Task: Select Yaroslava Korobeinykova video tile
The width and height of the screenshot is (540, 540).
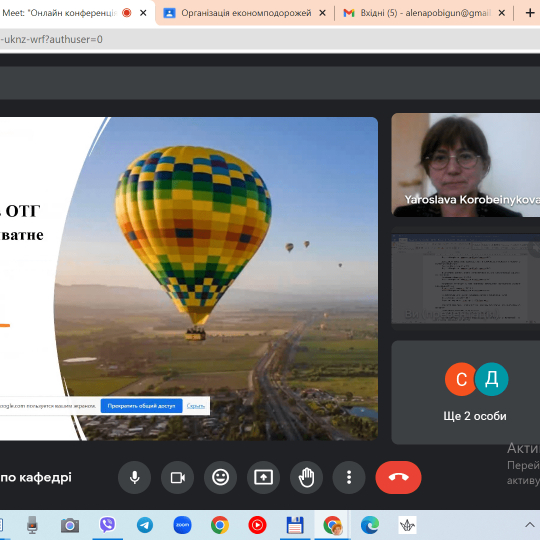Action: (x=466, y=165)
